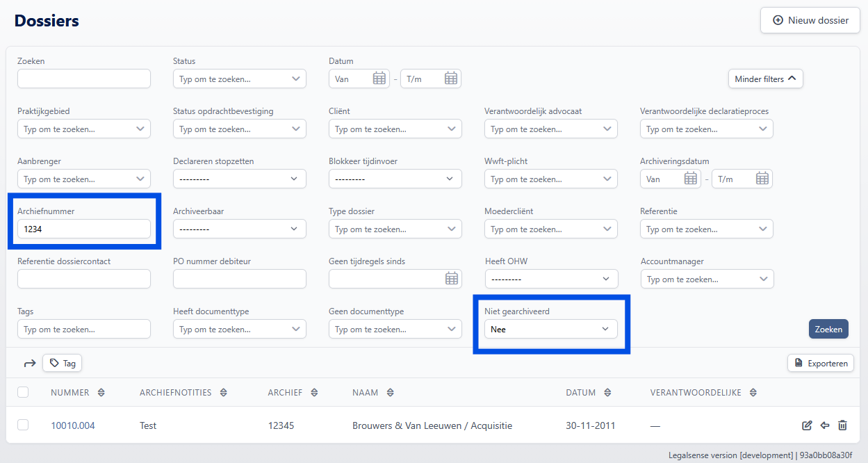
Task: Open the Referentie dropdown
Action: [707, 229]
